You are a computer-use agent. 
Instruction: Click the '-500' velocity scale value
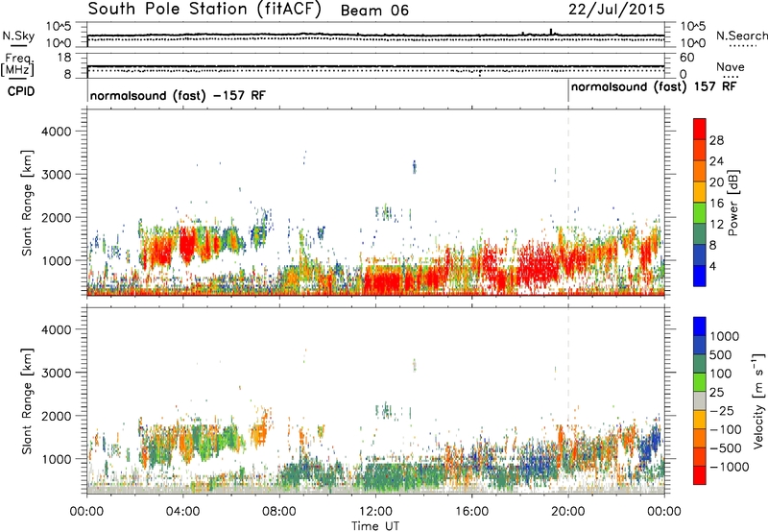[x=725, y=448]
